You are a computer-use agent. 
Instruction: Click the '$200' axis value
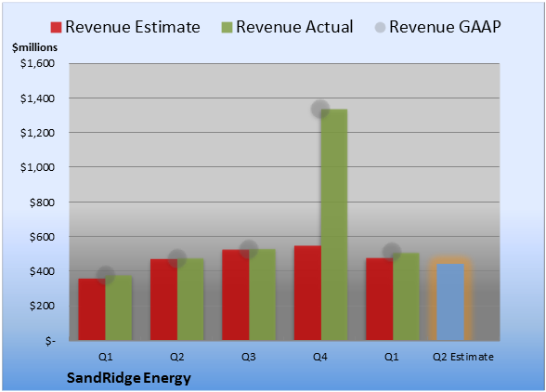tap(42, 306)
